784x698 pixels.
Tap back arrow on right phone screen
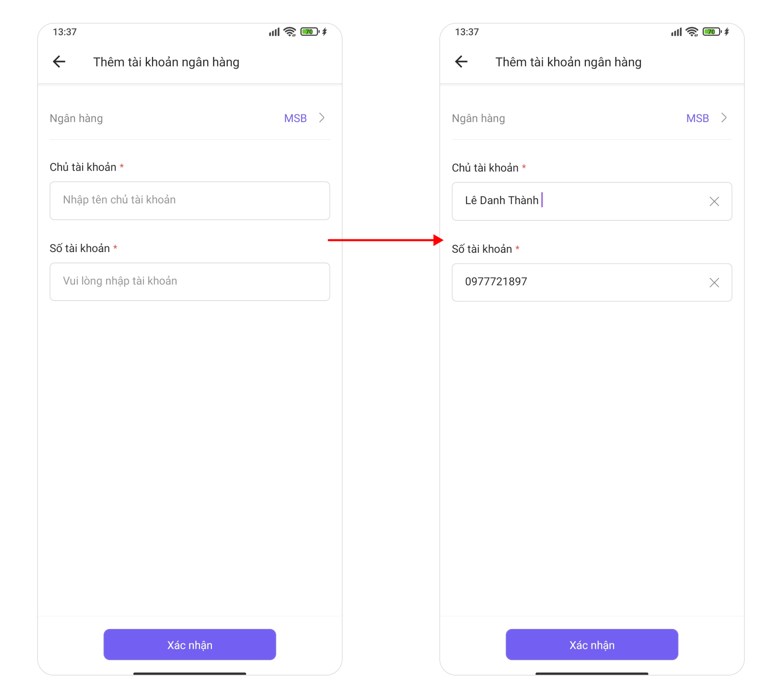(x=461, y=62)
